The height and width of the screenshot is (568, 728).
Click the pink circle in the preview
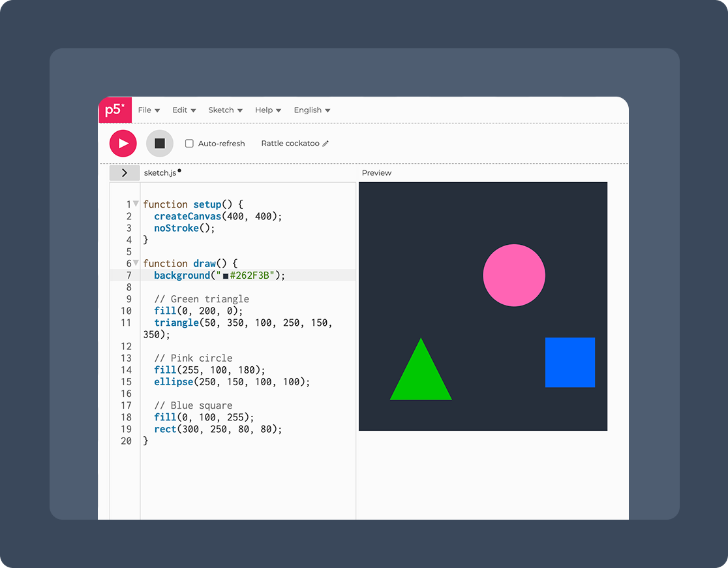514,276
